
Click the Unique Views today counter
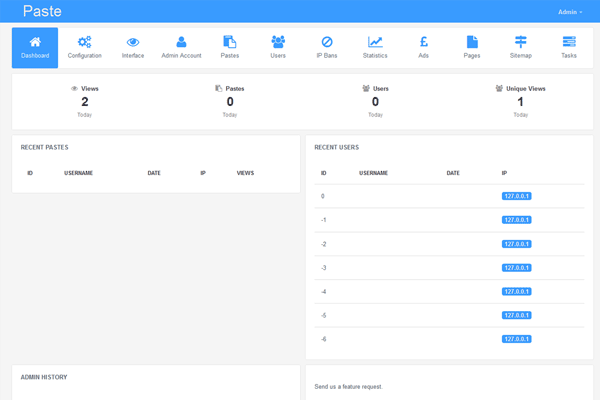click(x=520, y=101)
